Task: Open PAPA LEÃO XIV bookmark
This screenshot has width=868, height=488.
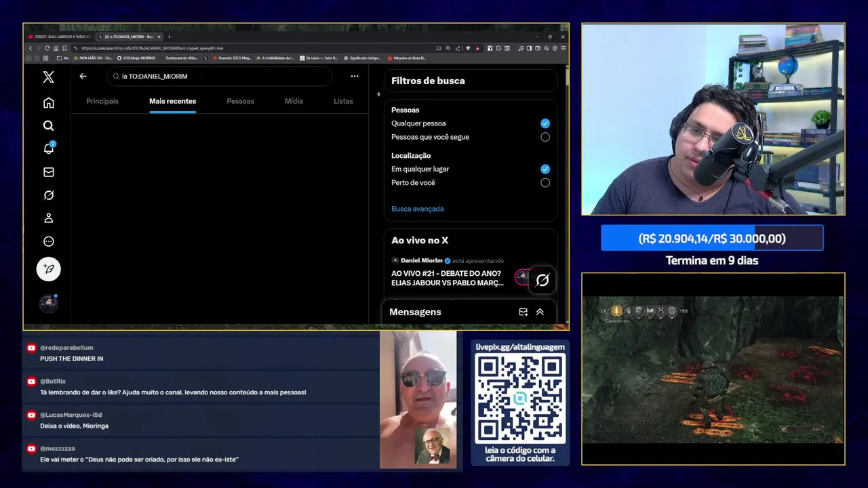Action: [92, 58]
